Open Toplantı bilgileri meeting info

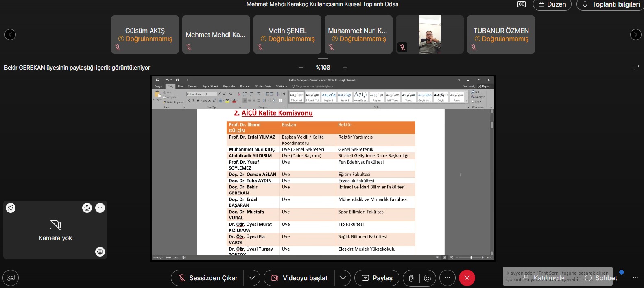(x=611, y=4)
